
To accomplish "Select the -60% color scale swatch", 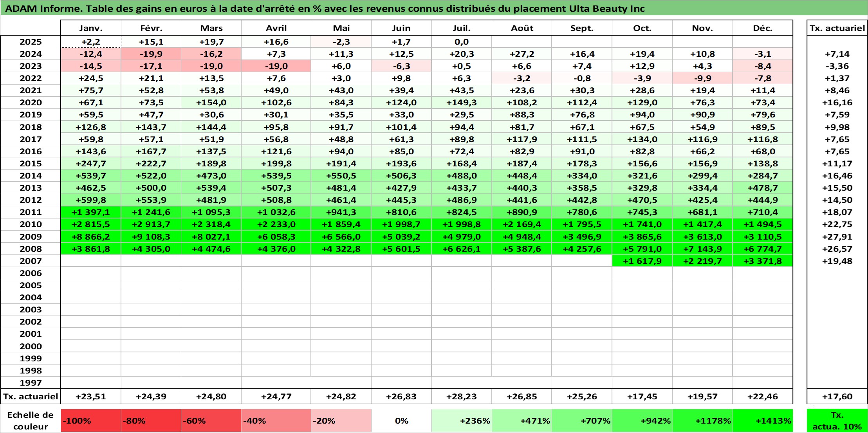I will (211, 421).
